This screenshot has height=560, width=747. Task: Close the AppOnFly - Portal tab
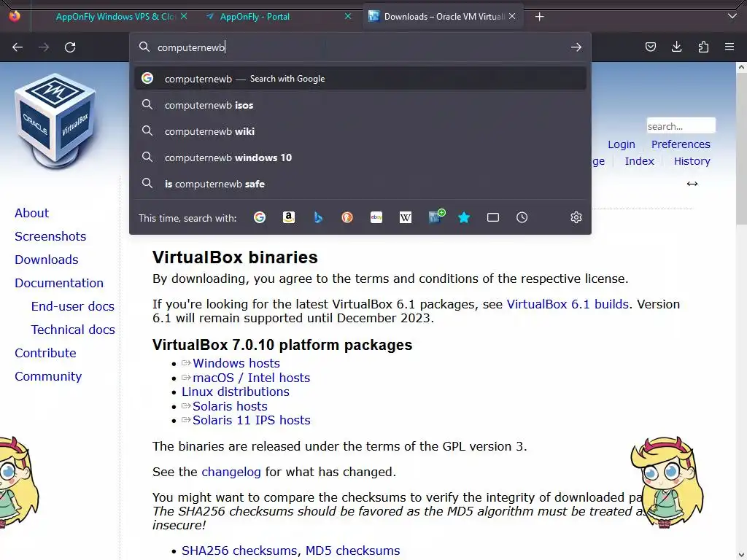point(348,16)
